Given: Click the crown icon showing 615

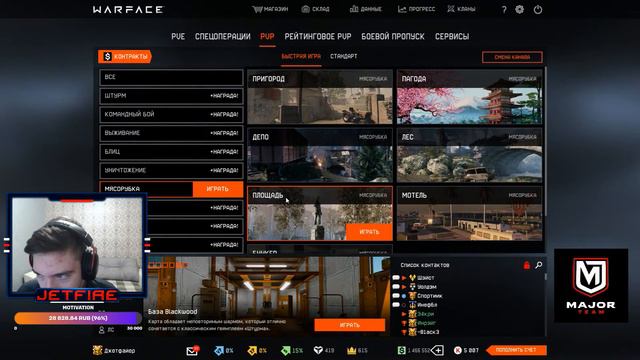Looking at the screenshot, I should 351,350.
